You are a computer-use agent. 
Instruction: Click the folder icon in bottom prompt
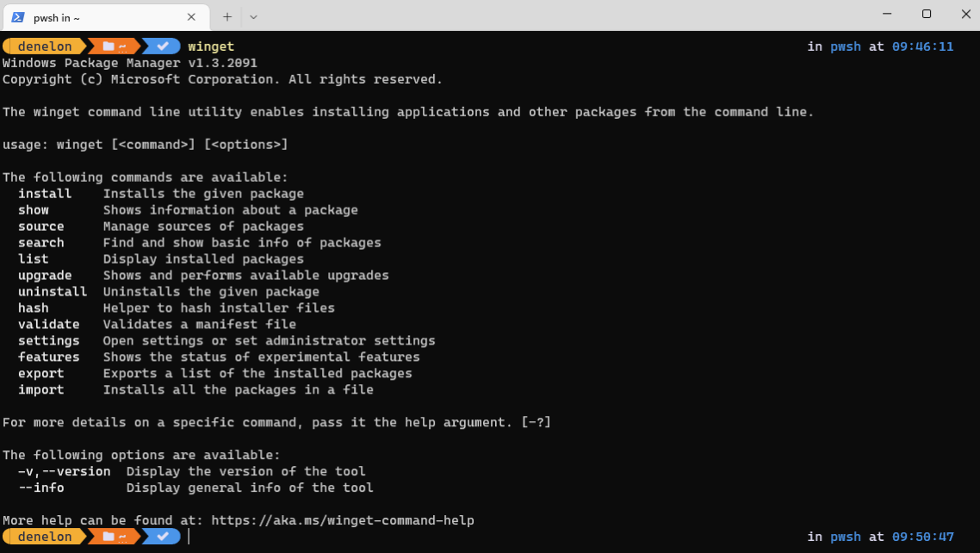point(109,537)
